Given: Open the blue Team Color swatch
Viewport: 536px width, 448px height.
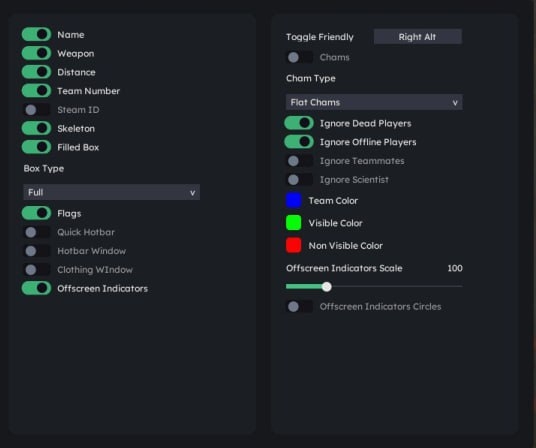Looking at the screenshot, I should [x=294, y=201].
